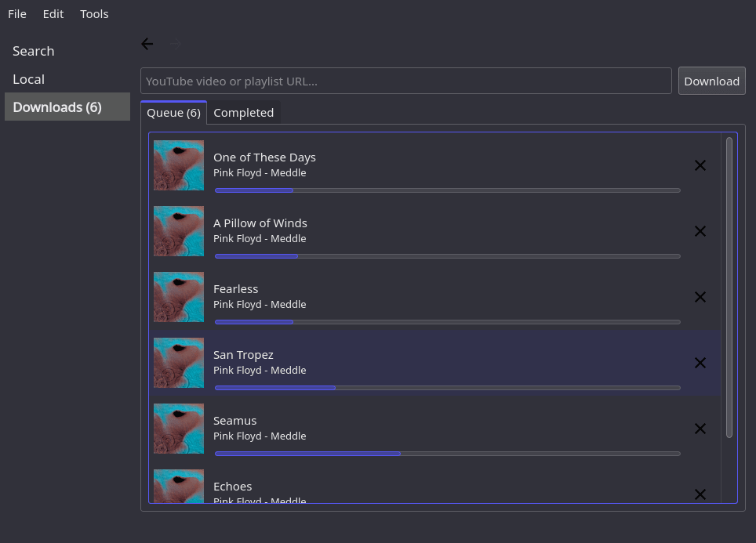756x543 pixels.
Task: Open the File menu
Action: [16, 13]
